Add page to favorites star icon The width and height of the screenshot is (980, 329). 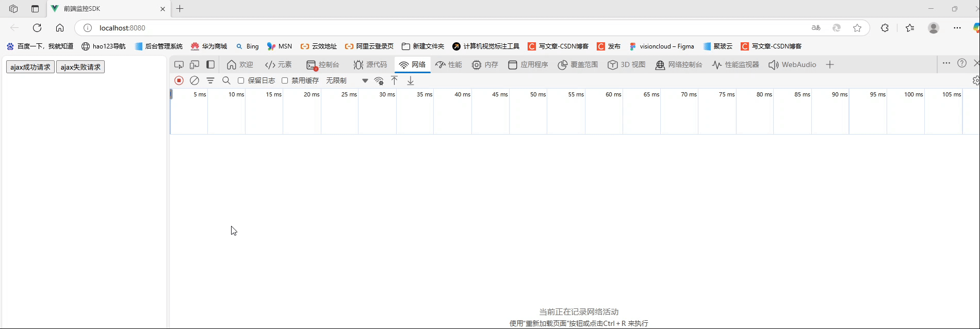coord(857,28)
